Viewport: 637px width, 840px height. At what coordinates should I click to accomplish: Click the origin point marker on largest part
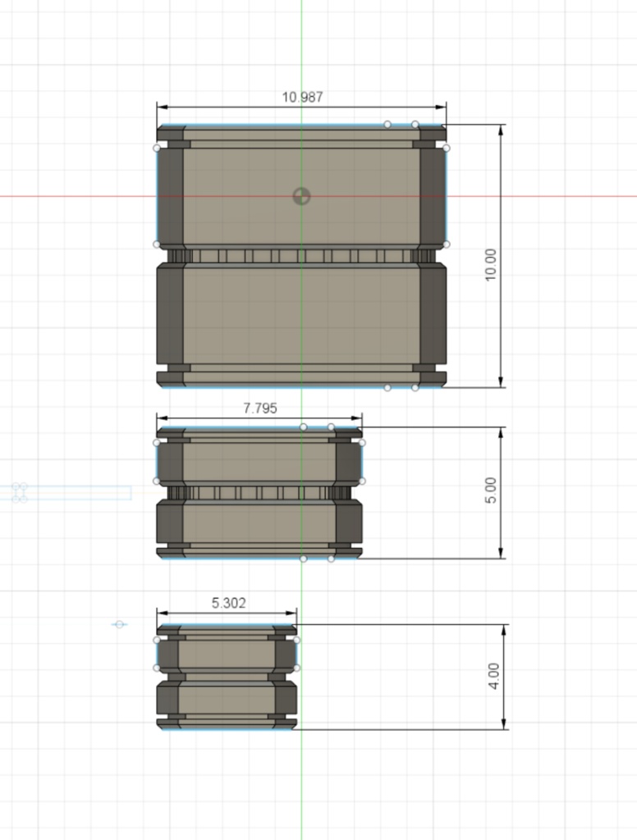pyautogui.click(x=302, y=196)
